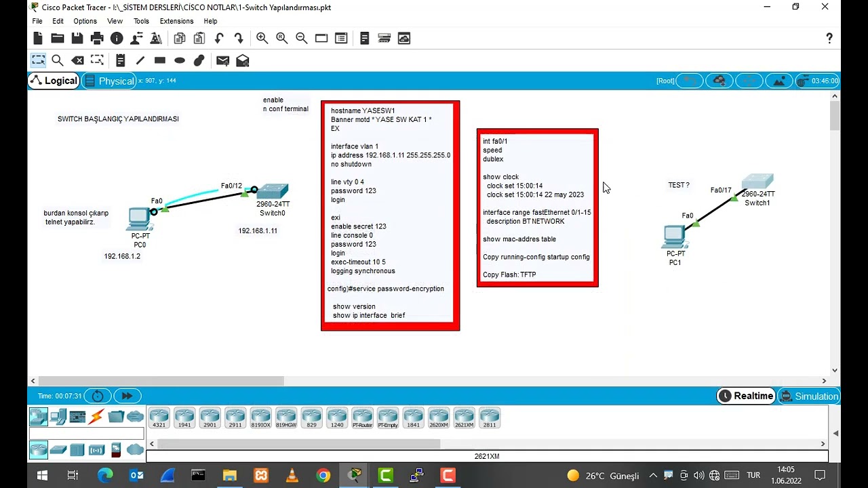Open the Extensions menu

[x=176, y=21]
